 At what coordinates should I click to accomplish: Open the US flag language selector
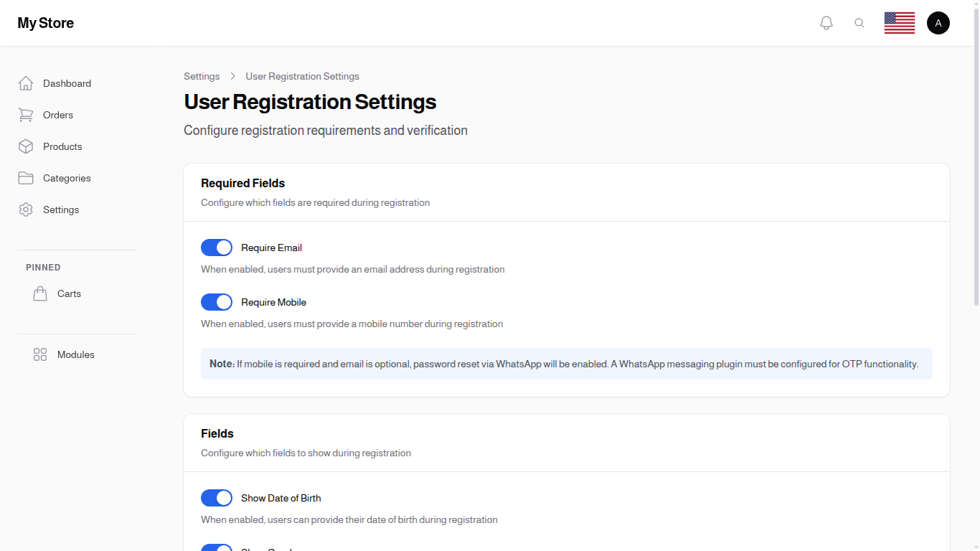tap(899, 22)
